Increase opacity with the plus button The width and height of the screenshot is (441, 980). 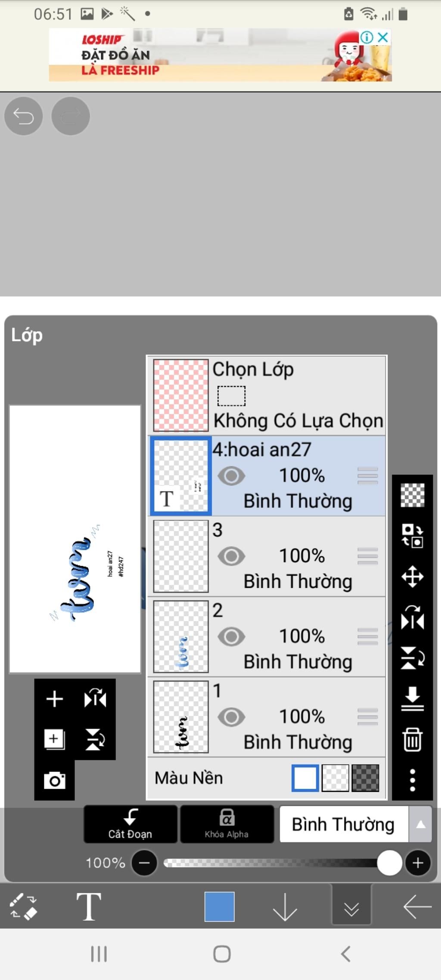click(418, 863)
